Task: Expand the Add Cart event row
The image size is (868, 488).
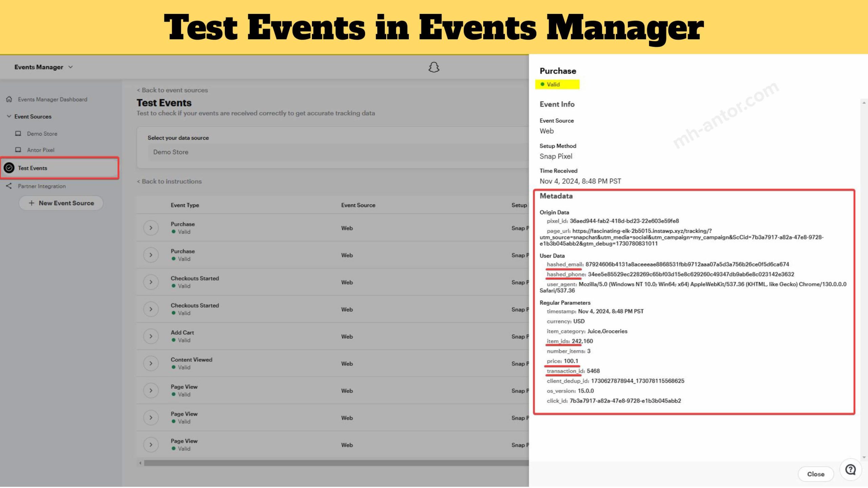Action: [151, 336]
